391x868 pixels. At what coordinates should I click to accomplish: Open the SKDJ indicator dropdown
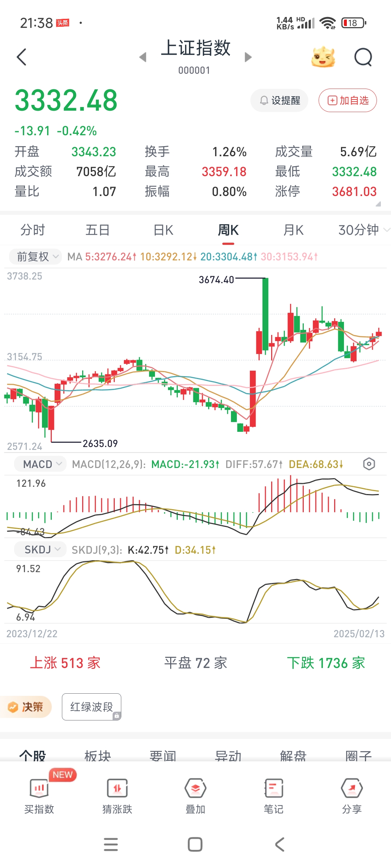tap(40, 550)
